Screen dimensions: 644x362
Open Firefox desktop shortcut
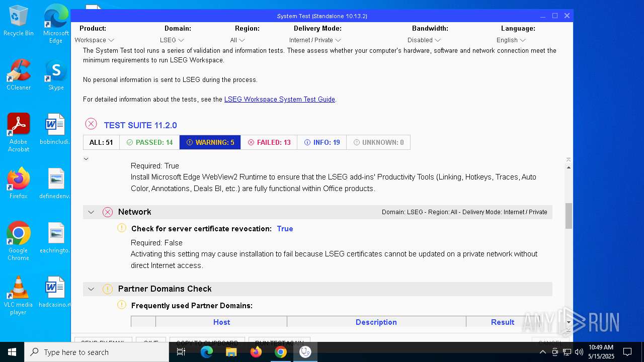pyautogui.click(x=19, y=184)
